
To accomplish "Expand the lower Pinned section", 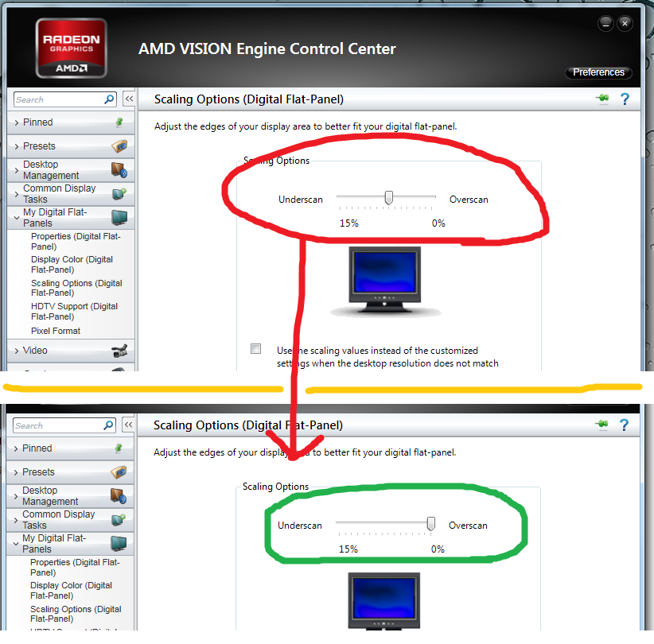I will 16,448.
